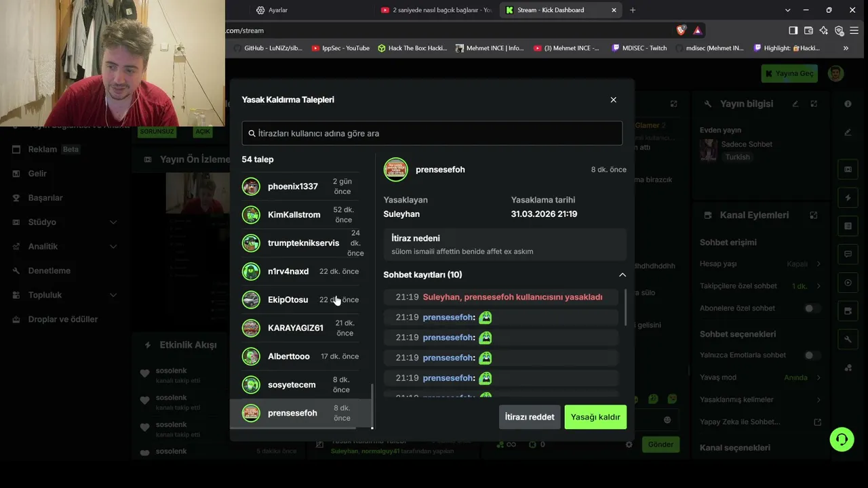This screenshot has width=868, height=488.
Task: Open the chat bubble rail icon
Action: click(x=848, y=254)
